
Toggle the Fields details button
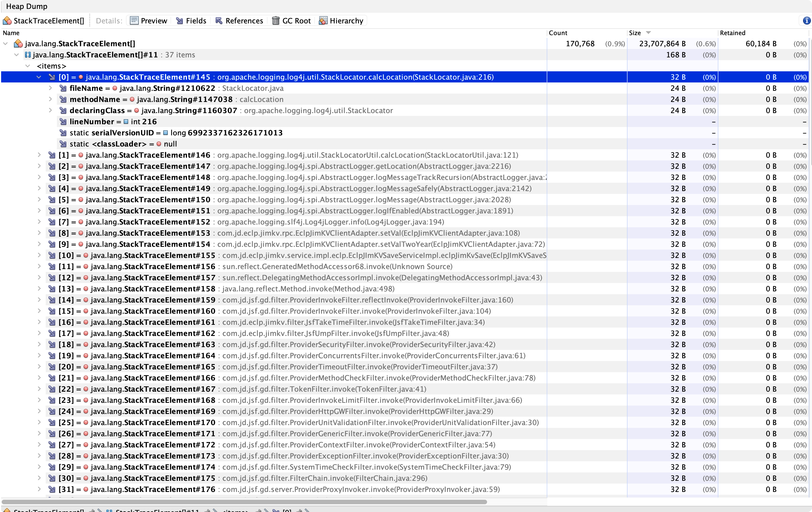click(x=191, y=21)
